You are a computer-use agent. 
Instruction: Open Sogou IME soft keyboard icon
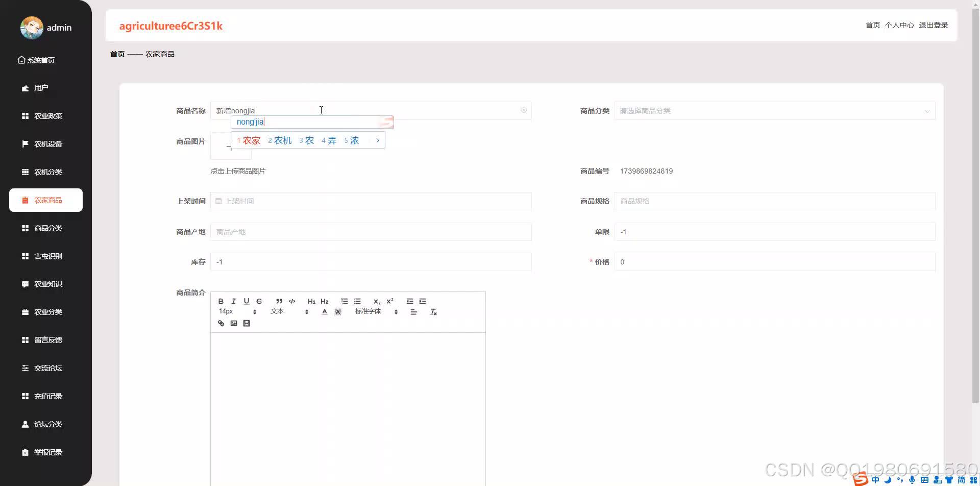924,480
